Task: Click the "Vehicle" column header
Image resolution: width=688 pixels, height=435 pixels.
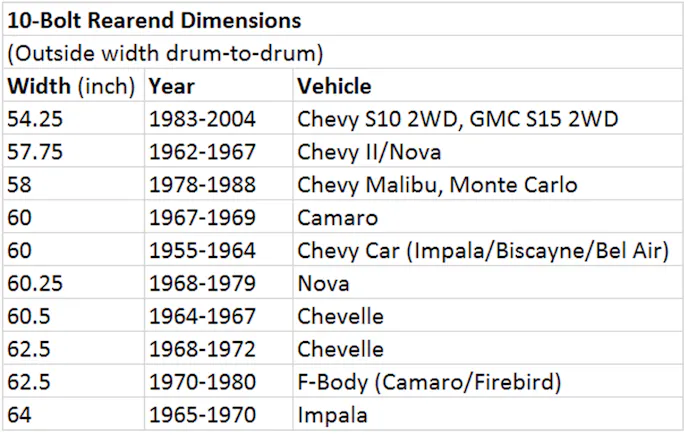Action: (x=334, y=86)
